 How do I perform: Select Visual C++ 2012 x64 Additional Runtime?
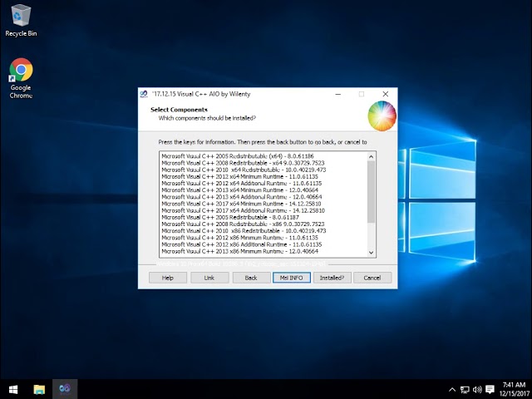[x=242, y=183]
